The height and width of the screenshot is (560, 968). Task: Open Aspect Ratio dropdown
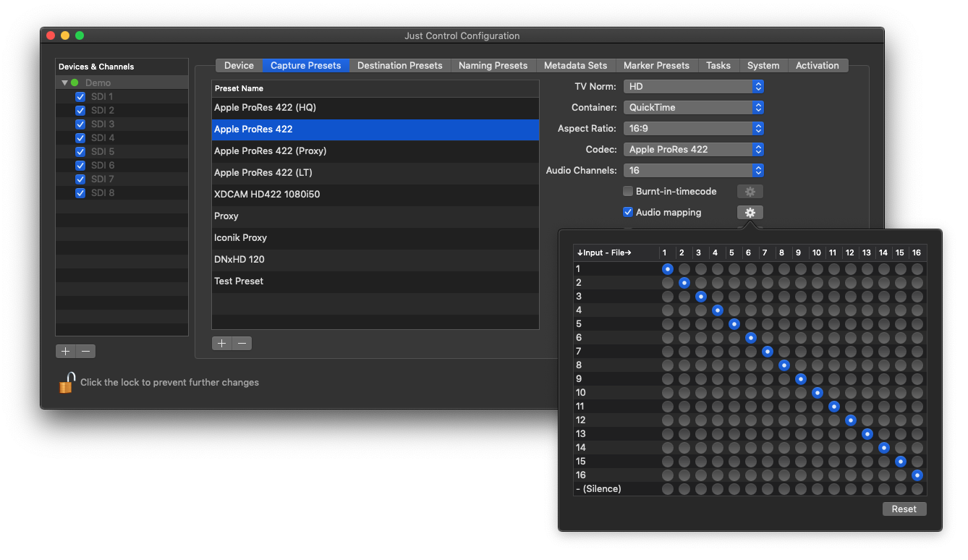(x=694, y=128)
